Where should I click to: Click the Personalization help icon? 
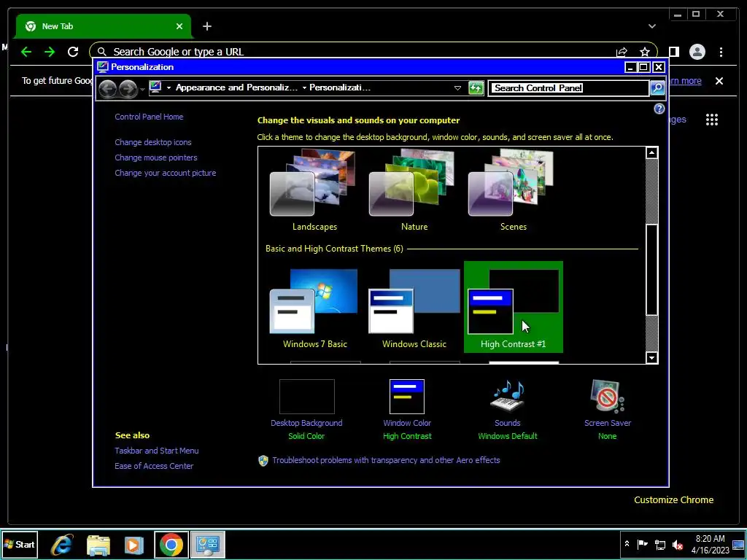click(x=659, y=109)
